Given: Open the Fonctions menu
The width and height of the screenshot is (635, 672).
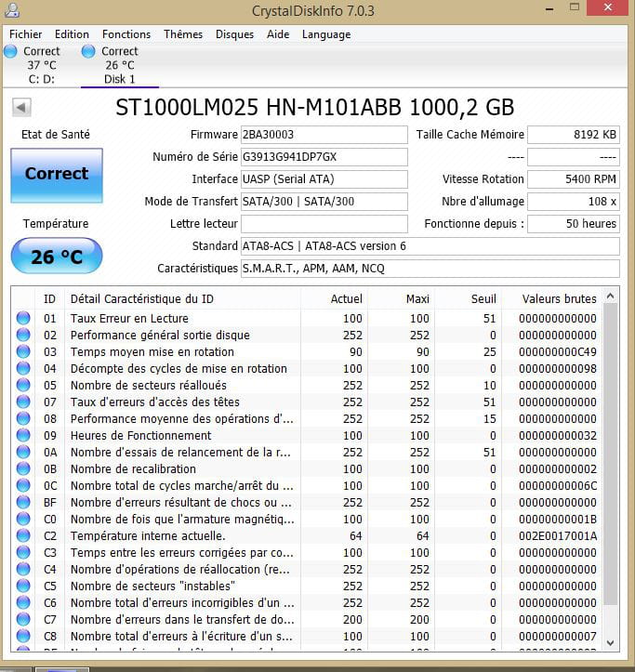Looking at the screenshot, I should [x=126, y=34].
